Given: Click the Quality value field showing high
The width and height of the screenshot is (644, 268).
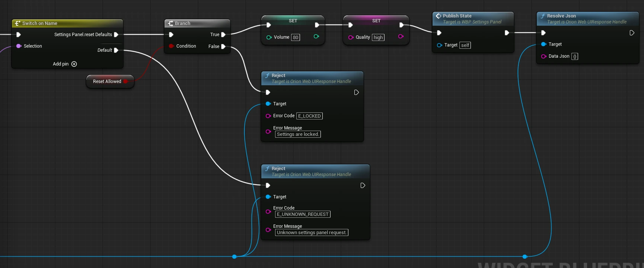Looking at the screenshot, I should (x=378, y=37).
